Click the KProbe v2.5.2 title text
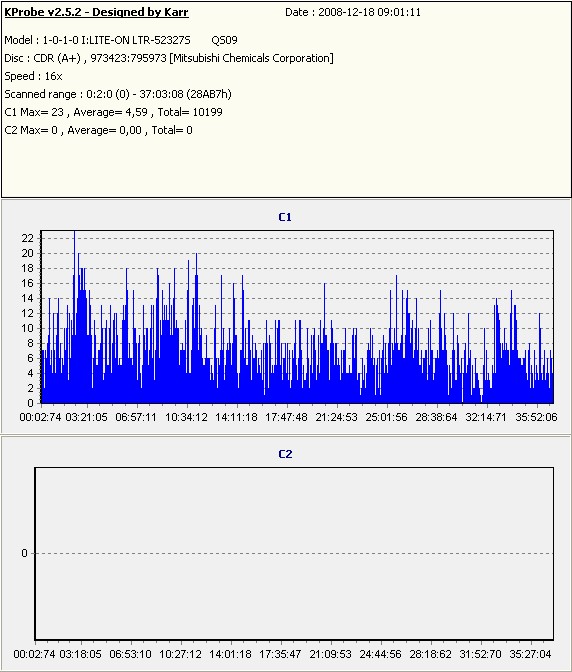 (96, 12)
